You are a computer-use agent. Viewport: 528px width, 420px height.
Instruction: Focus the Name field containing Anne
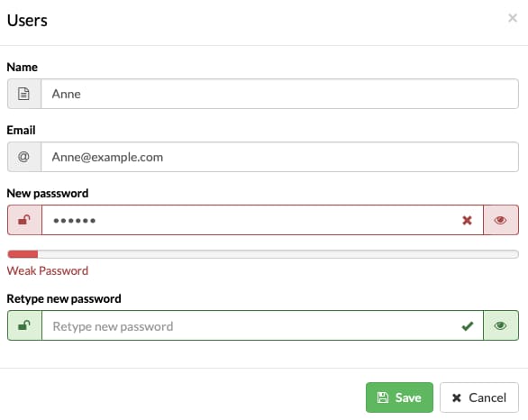point(279,94)
